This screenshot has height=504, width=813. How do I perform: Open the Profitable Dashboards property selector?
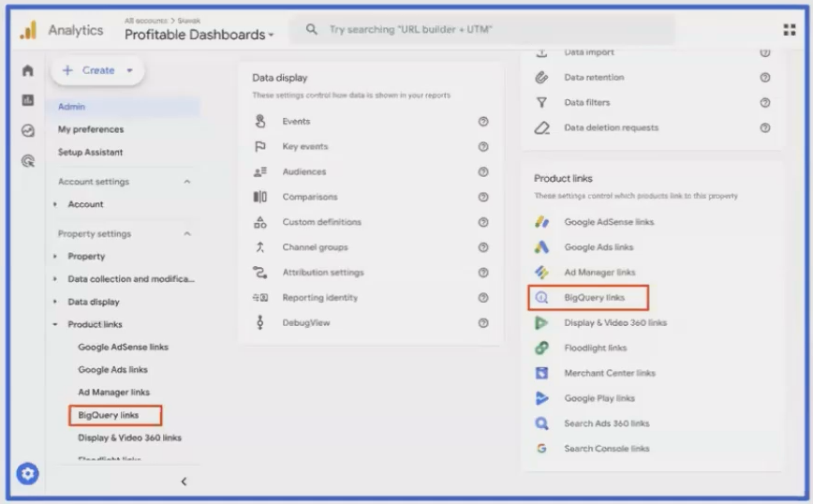point(200,35)
